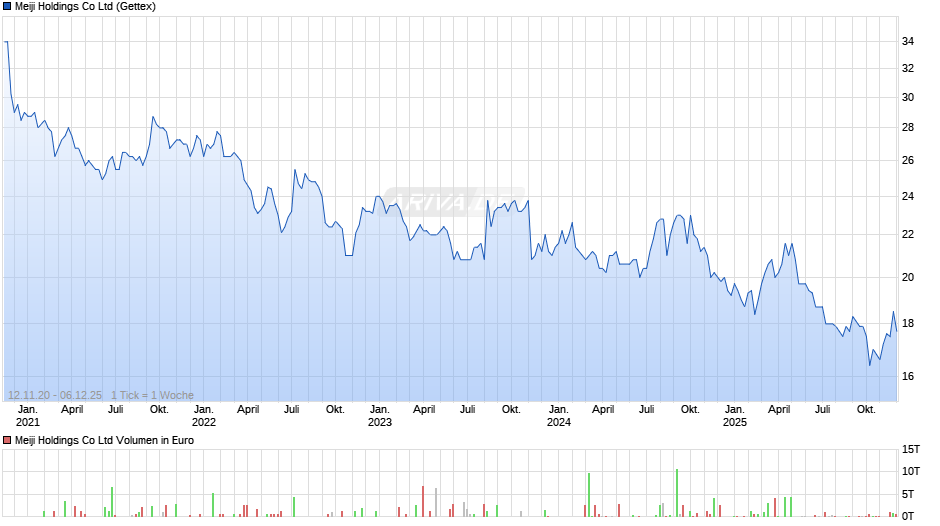Click the date range text '12.11.20 - 06.12.25'
This screenshot has width=940, height=526.
55,395
